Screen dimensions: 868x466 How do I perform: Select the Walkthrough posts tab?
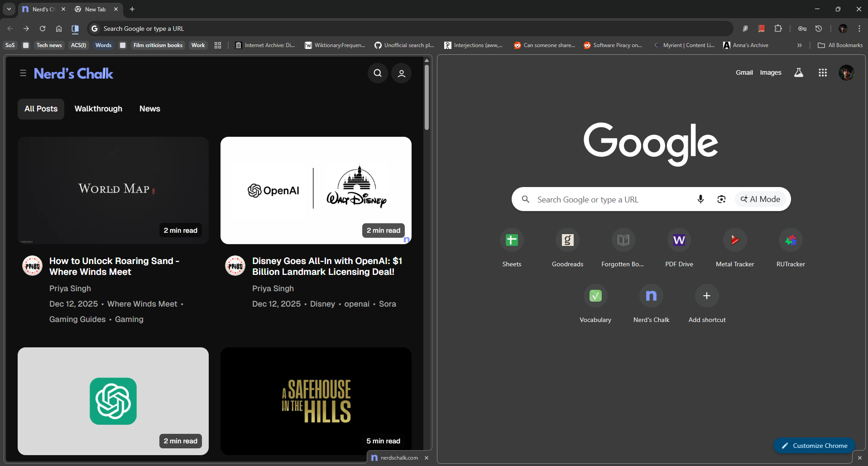tap(98, 109)
